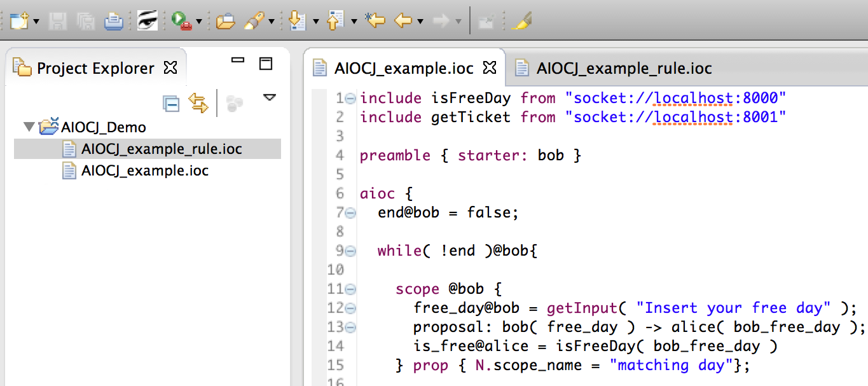Screen dimensions: 868x386
Task: Open the New wizard dropdown arrow
Action: 36,22
